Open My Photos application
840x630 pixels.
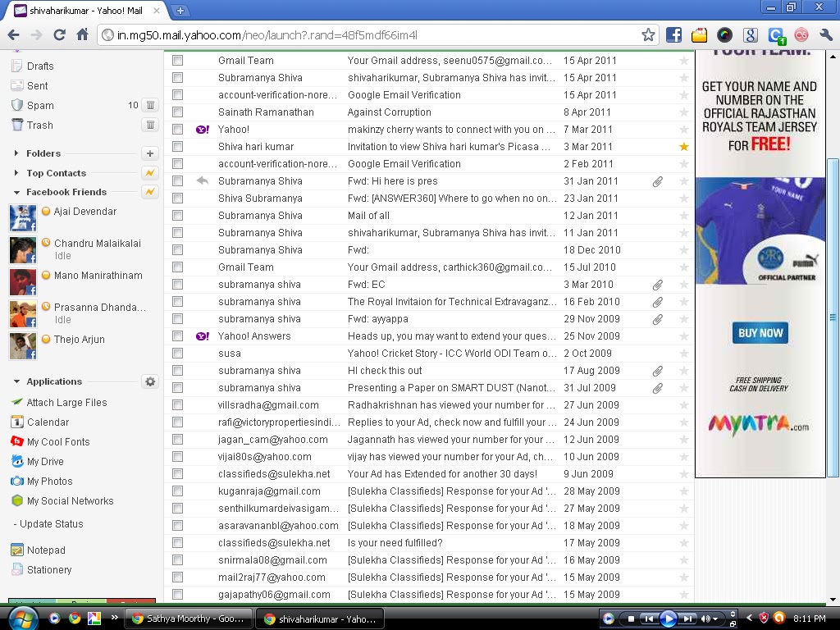click(x=42, y=481)
